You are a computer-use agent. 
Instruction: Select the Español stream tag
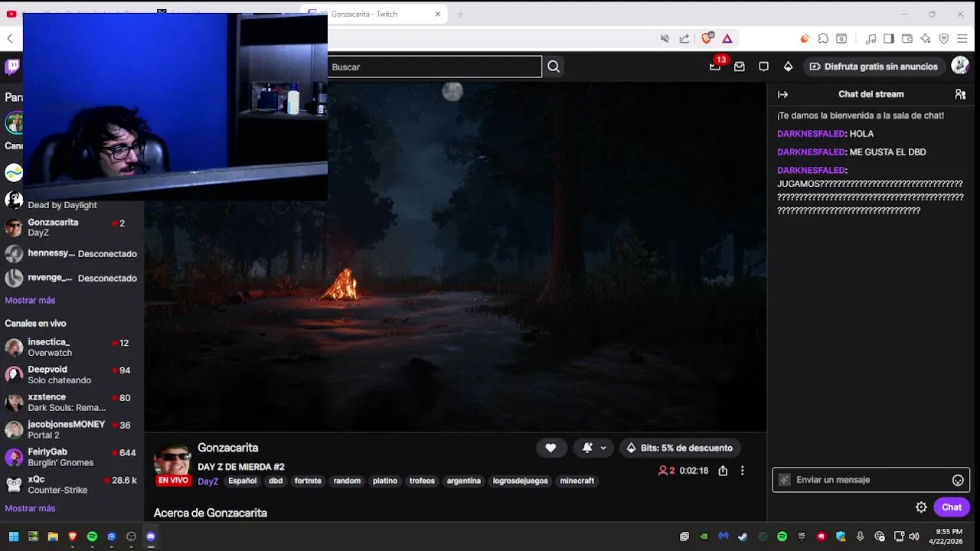242,481
